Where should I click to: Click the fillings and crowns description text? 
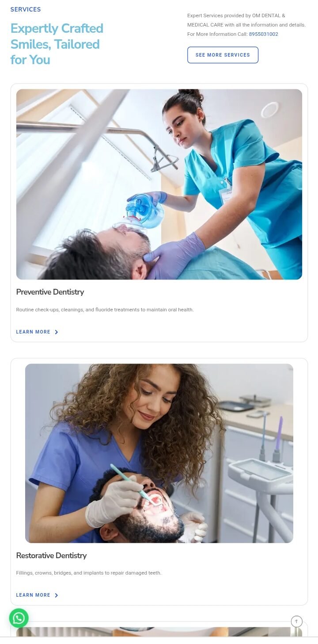click(x=89, y=573)
